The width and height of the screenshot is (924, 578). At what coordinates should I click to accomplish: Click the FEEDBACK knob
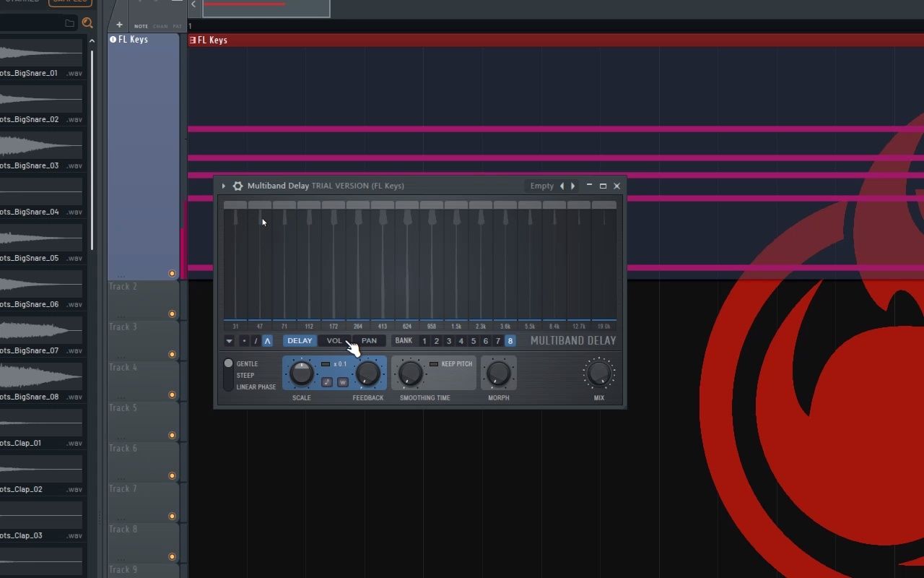(x=368, y=373)
